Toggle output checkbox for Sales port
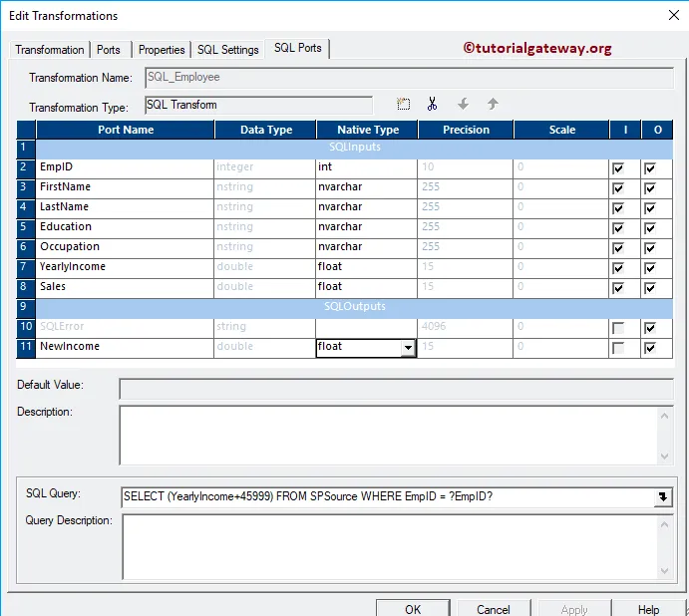 pyautogui.click(x=650, y=288)
